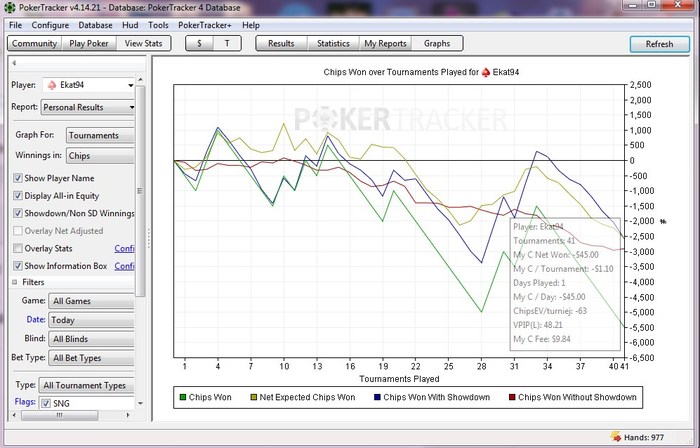Click Configure link beside Show Information Box
700x448 pixels.
124,266
